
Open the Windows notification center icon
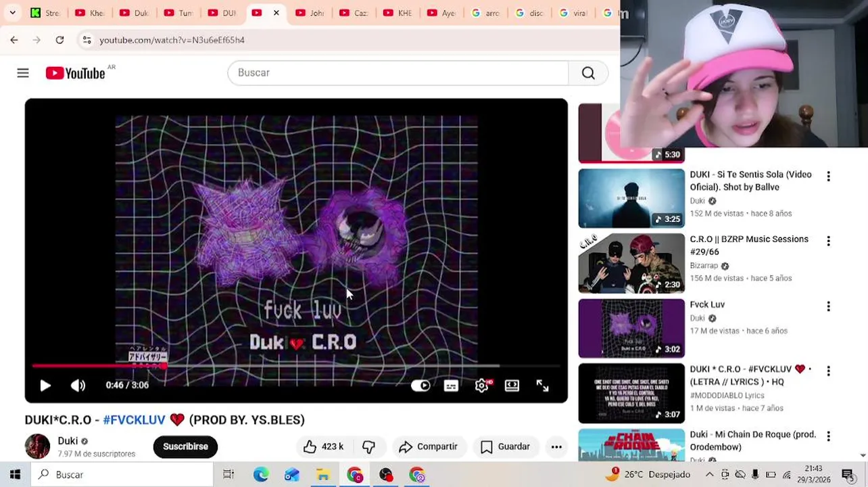coord(847,475)
